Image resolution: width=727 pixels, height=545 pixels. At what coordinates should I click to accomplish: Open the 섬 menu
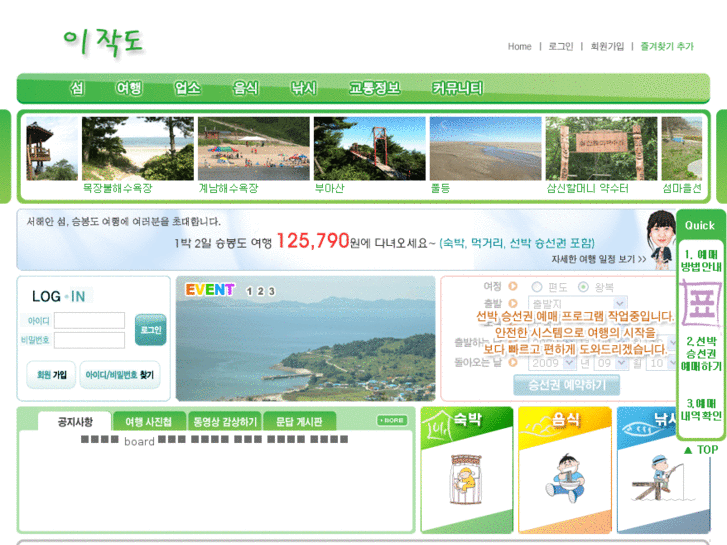(77, 88)
